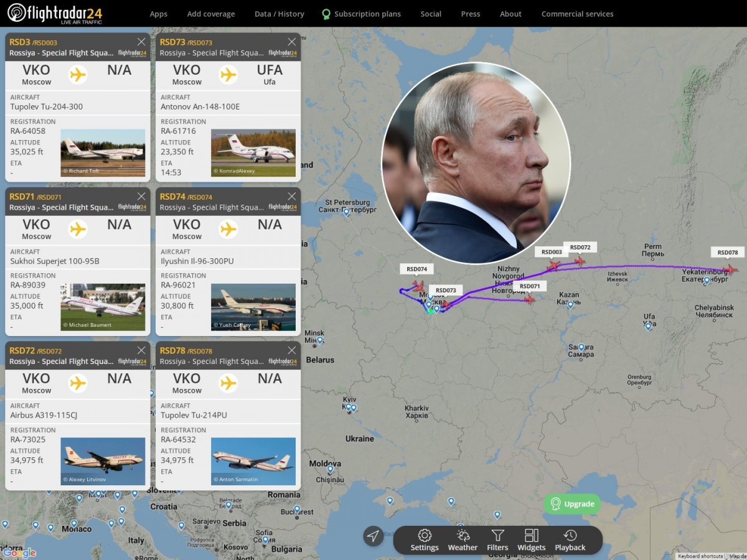Click the RSD072 map label
Image resolution: width=747 pixels, height=560 pixels.
coord(580,247)
